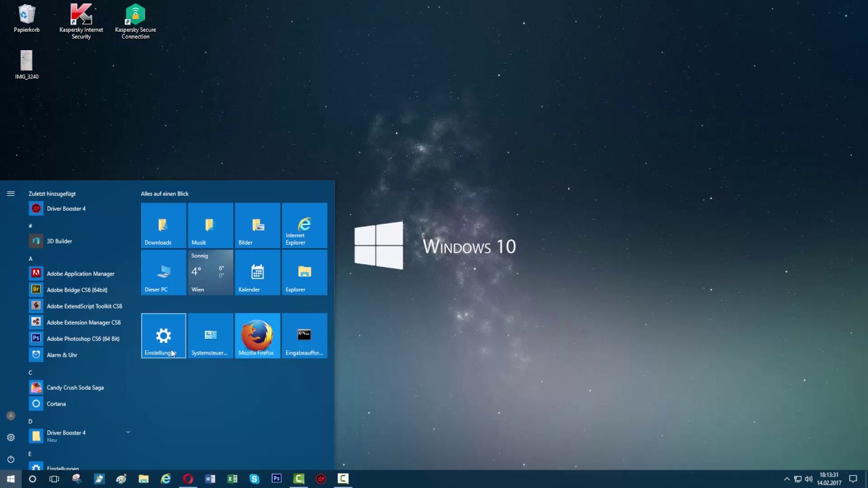Viewport: 868px width, 488px height.
Task: Open File Explorer from the taskbar
Action: [x=144, y=479]
